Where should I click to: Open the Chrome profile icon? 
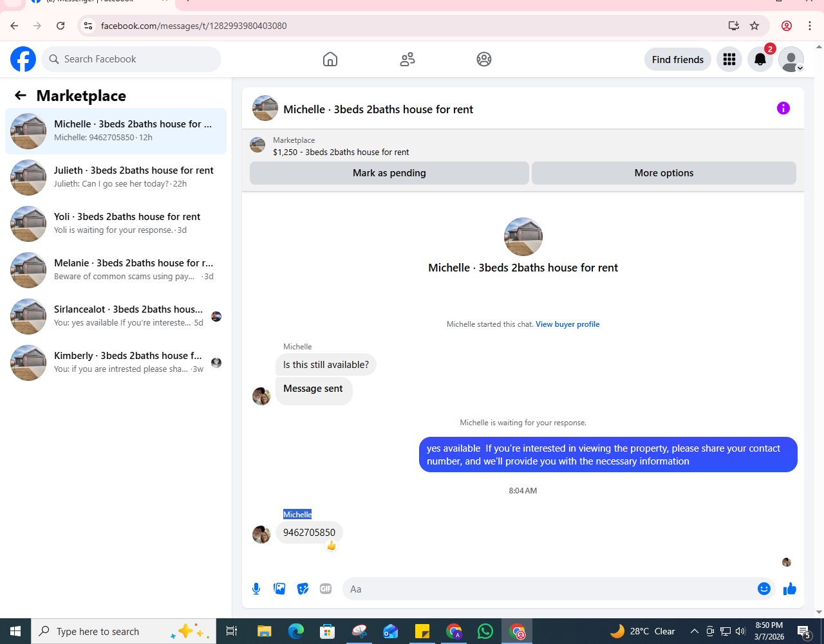(787, 26)
